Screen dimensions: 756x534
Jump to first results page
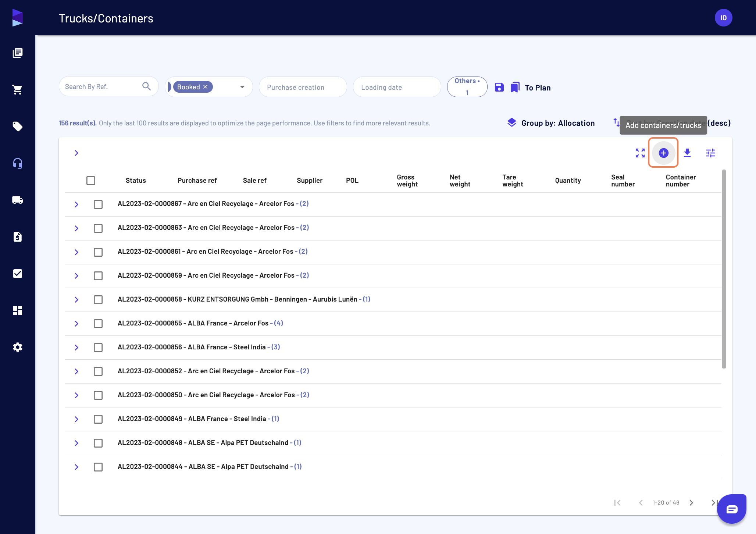tap(617, 503)
